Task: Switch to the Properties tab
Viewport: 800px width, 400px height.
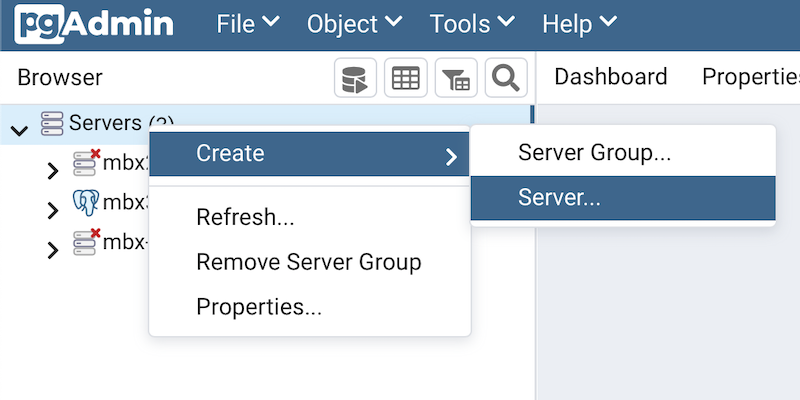Action: 751,77
